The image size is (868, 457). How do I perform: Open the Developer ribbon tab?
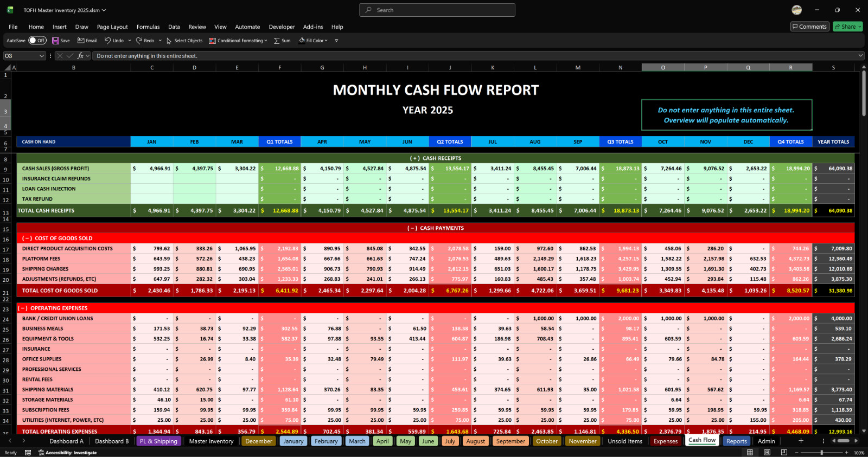282,27
